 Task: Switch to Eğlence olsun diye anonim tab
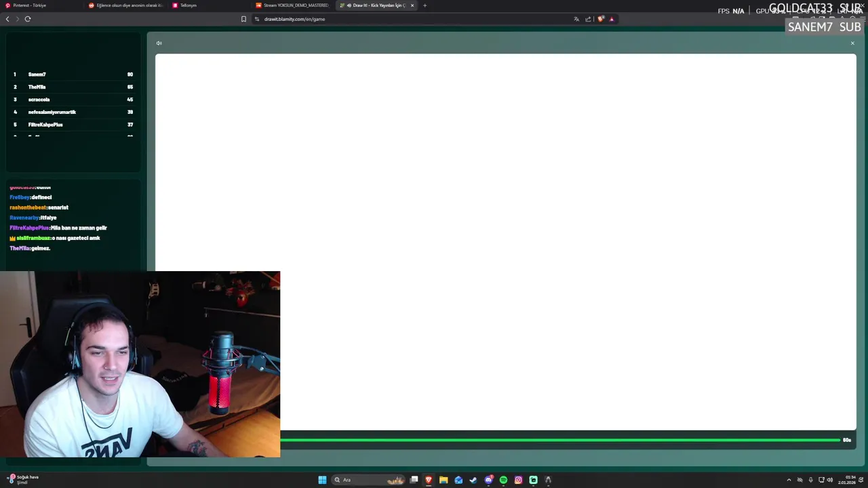(x=126, y=5)
